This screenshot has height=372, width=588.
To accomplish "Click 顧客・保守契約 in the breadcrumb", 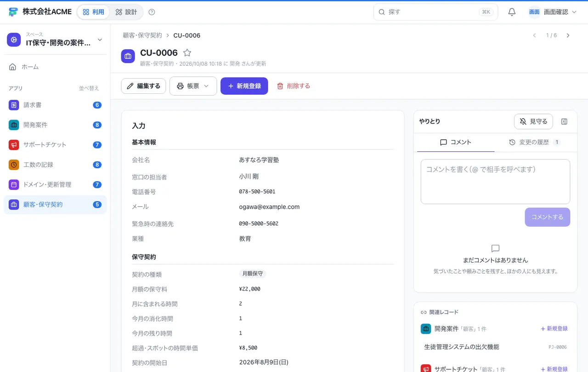I will pyautogui.click(x=142, y=35).
